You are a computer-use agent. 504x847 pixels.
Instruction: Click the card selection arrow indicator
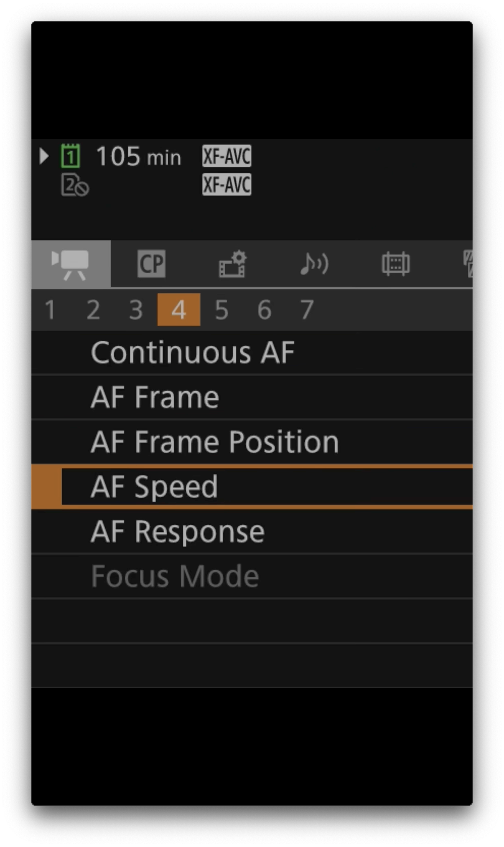(x=44, y=156)
